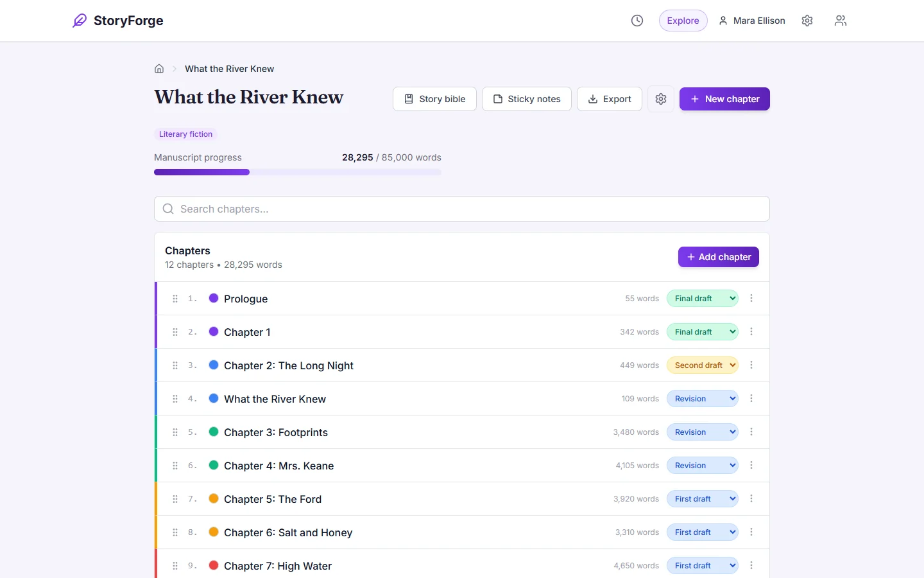Screen dimensions: 924x578
Task: Click the red dot beside Chapter 7
Action: tap(214, 565)
